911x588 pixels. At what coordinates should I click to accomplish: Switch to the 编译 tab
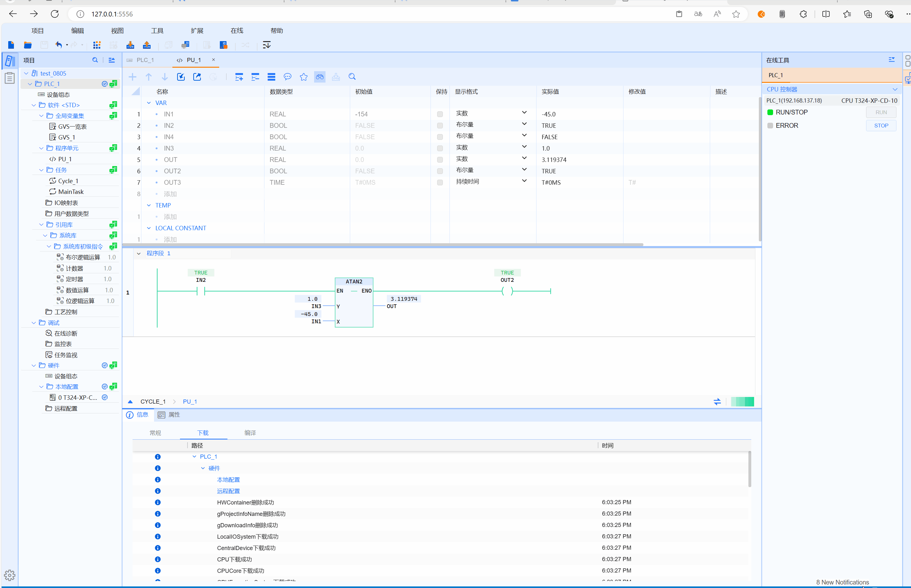tap(250, 433)
